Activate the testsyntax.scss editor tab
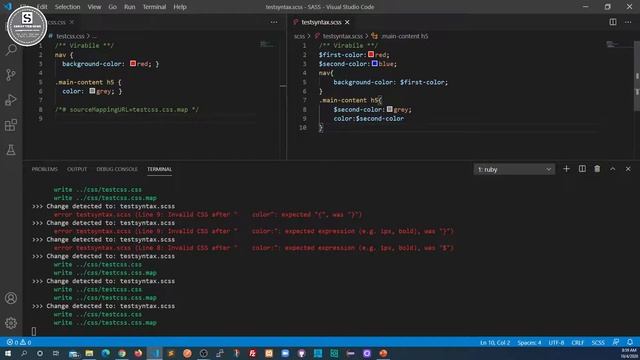Image resolution: width=640 pixels, height=360 pixels. 321,22
